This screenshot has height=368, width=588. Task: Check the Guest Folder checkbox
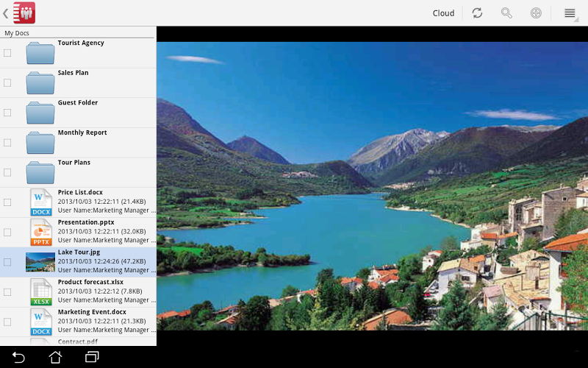[7, 113]
